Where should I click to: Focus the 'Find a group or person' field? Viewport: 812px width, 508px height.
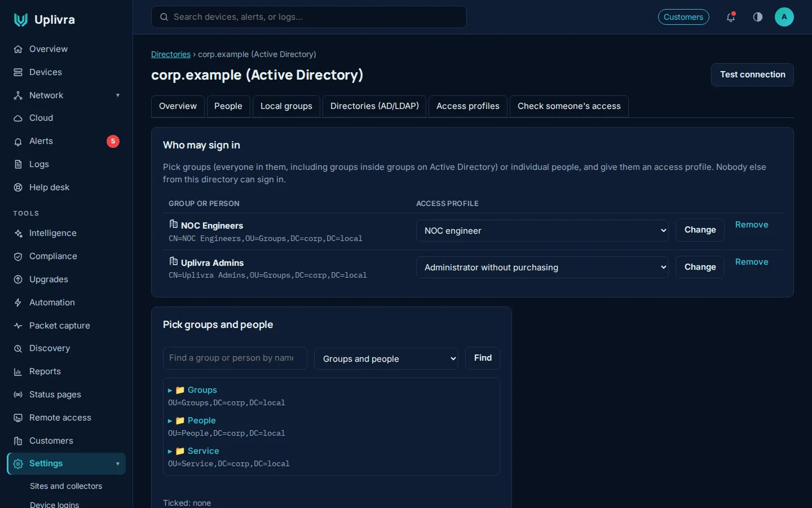[x=235, y=358]
